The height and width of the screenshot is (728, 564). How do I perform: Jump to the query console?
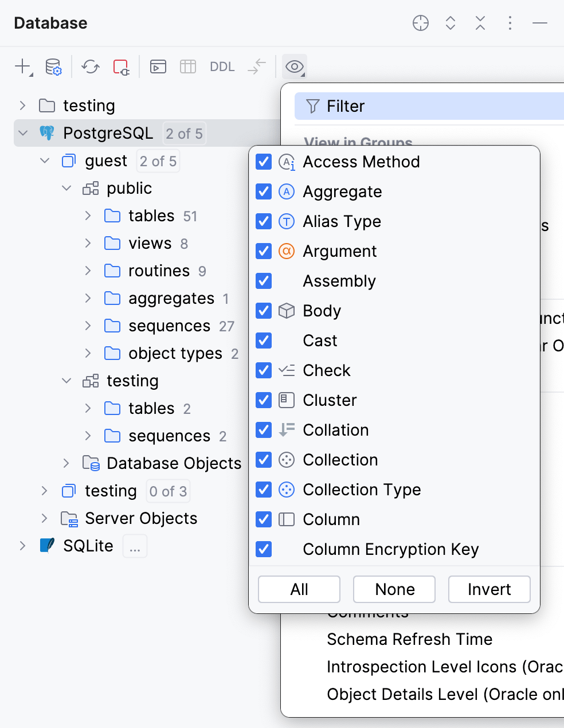[x=158, y=66]
